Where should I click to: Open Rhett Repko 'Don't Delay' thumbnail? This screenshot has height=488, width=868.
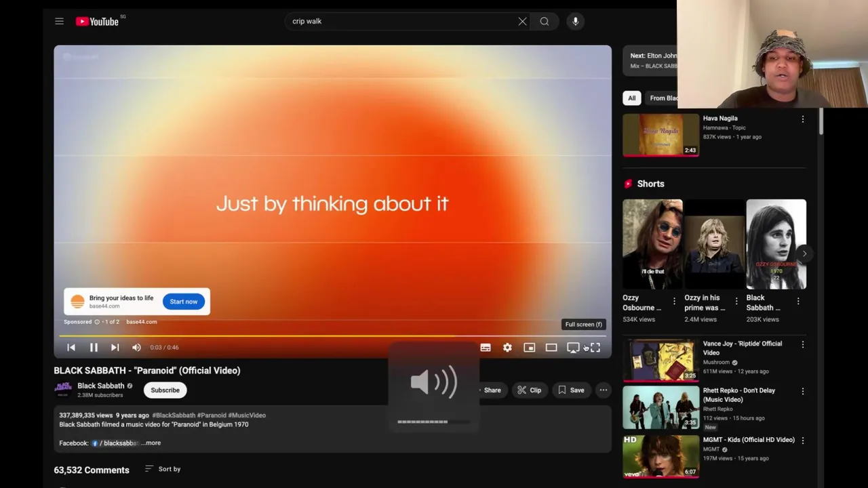click(660, 407)
